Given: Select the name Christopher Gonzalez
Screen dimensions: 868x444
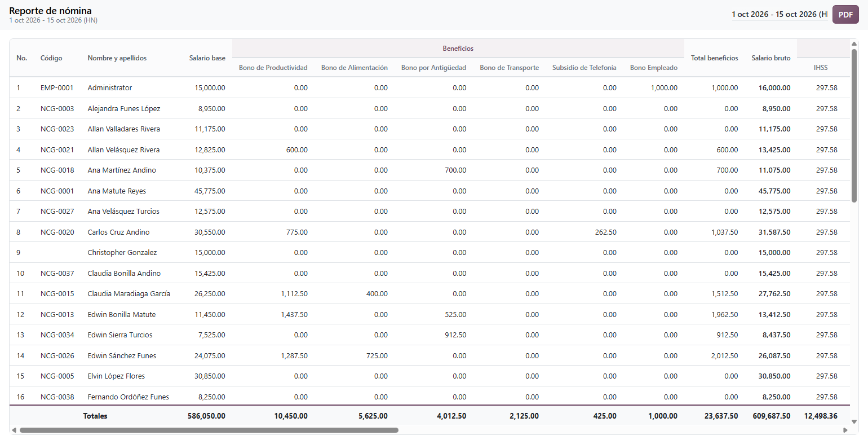Looking at the screenshot, I should [x=122, y=253].
